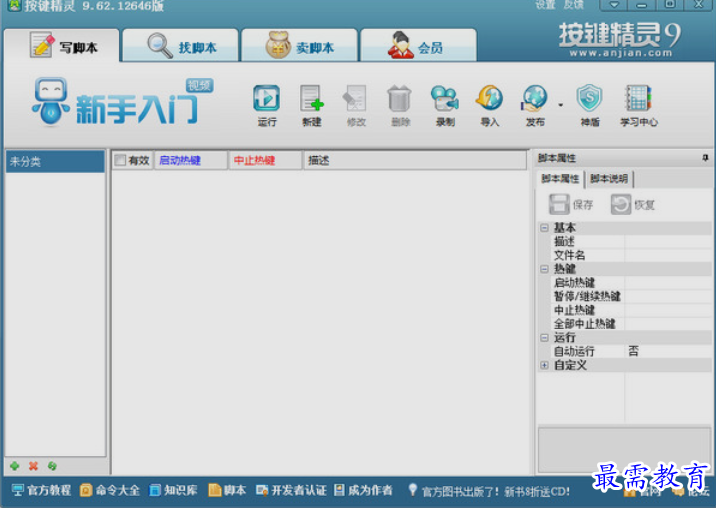Collapse the 运行 property group
The width and height of the screenshot is (716, 508).
tap(544, 338)
